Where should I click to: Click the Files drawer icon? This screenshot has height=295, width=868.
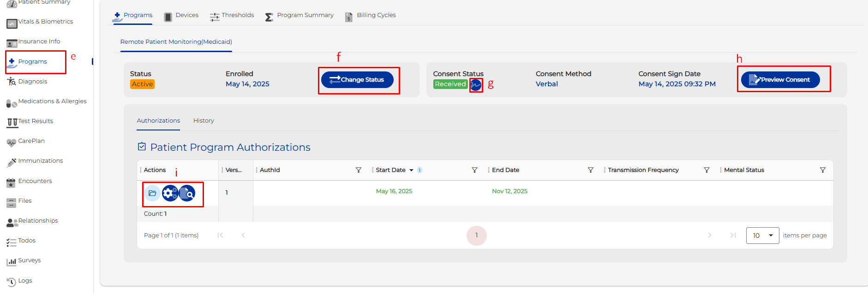pos(12,203)
